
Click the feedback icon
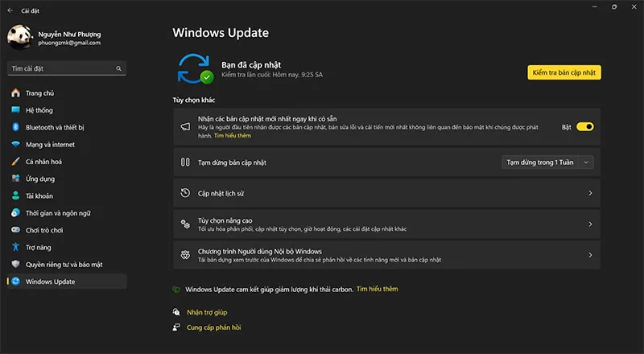point(176,327)
